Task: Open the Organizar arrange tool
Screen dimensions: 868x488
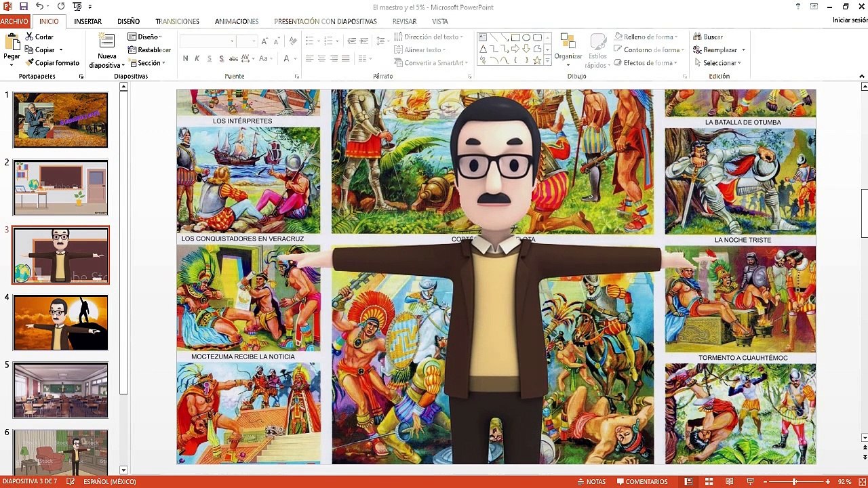Action: pyautogui.click(x=568, y=50)
